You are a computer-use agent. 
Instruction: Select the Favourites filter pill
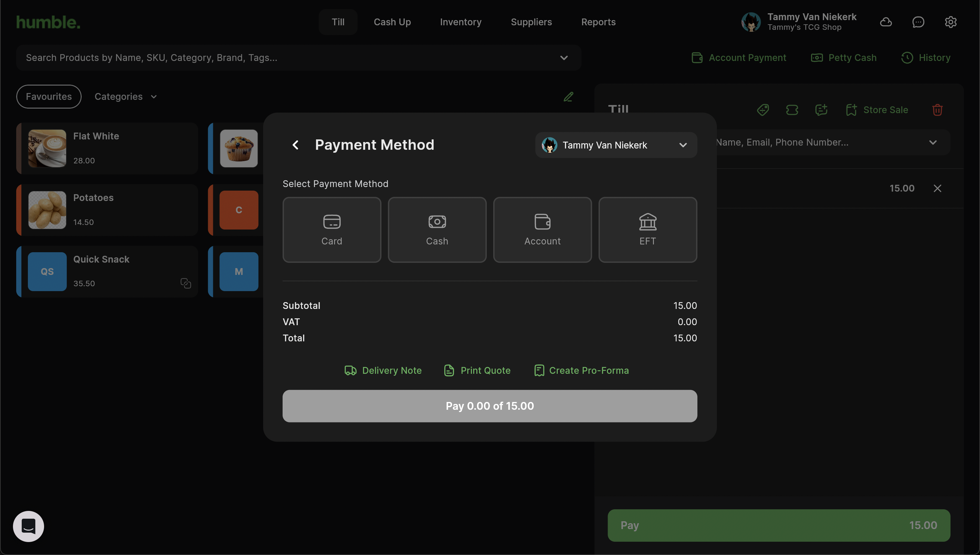[49, 97]
